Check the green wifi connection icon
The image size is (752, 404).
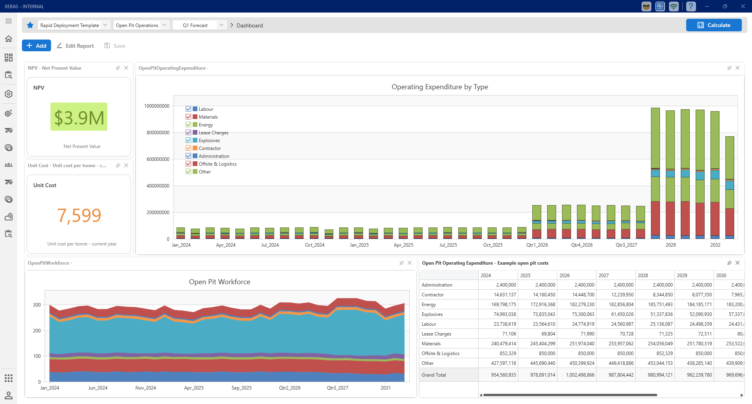[x=674, y=6]
